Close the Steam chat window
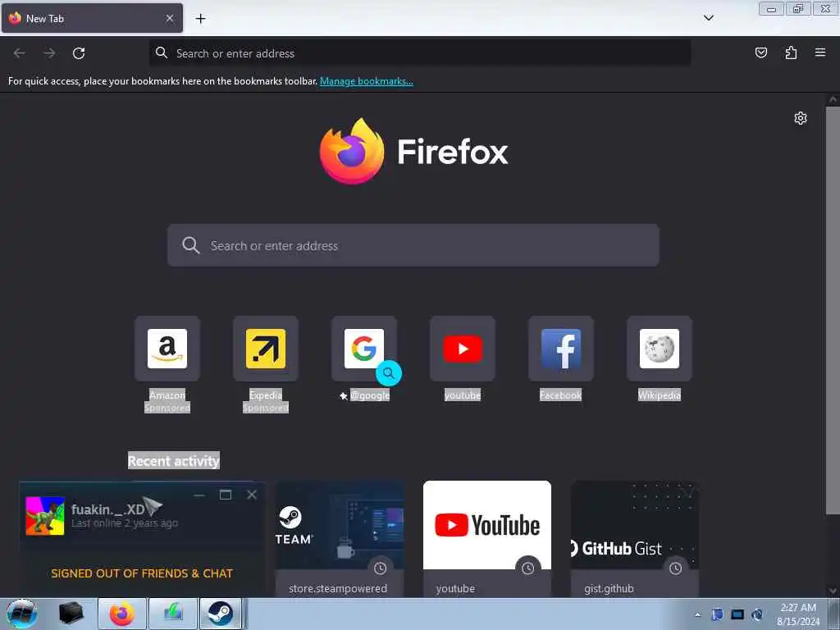This screenshot has width=840, height=630. pos(252,495)
